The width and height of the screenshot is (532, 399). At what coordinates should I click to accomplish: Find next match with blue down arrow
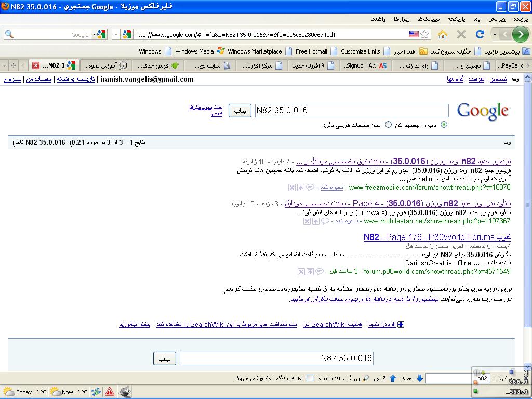click(420, 378)
